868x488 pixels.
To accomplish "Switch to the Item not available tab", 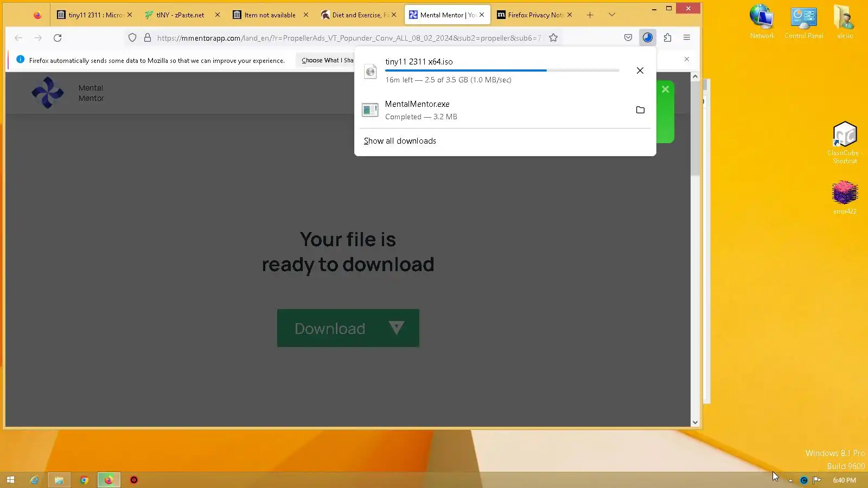I will [270, 15].
